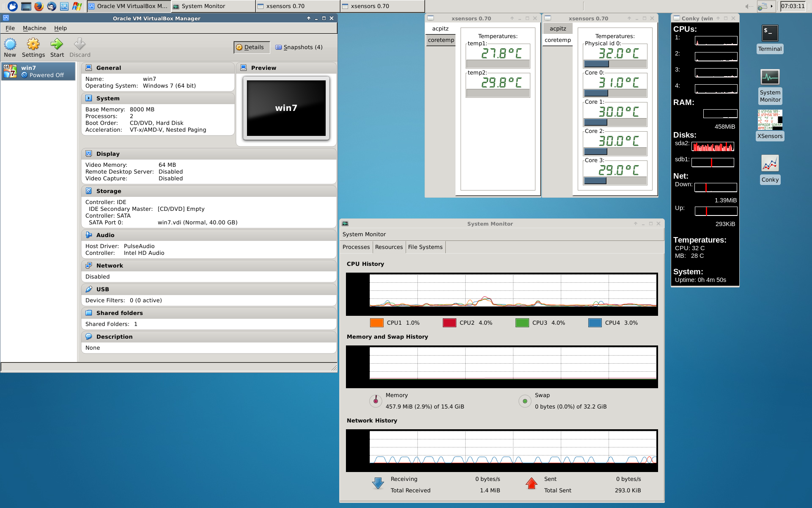Select acpitz tab in xsensors showing temp1

pos(440,28)
